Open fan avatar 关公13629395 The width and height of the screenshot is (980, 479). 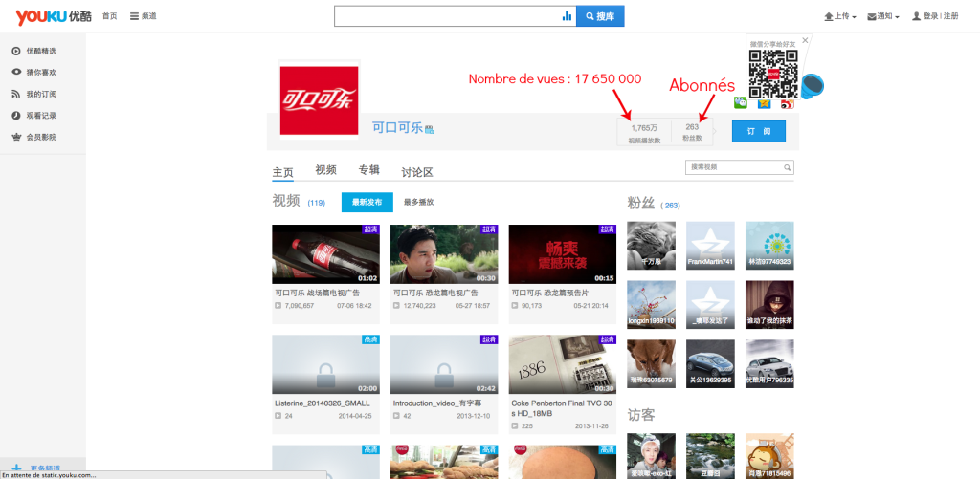pyautogui.click(x=710, y=363)
